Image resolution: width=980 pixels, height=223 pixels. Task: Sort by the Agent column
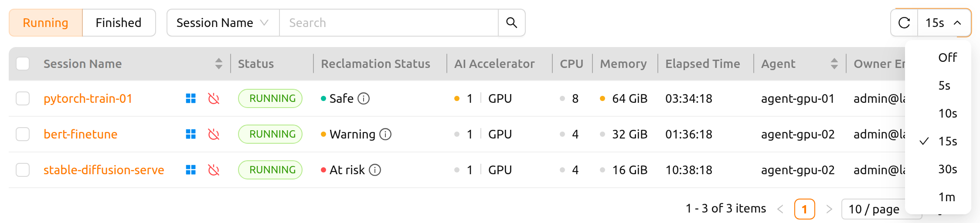[x=834, y=64]
